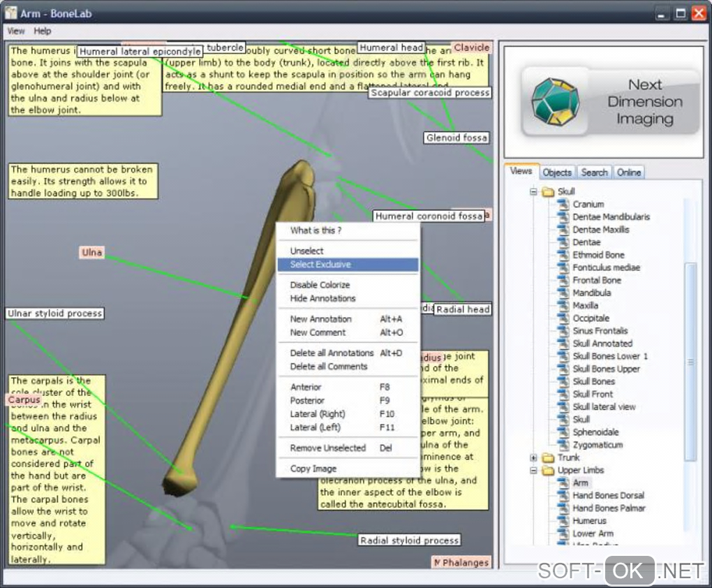Screen dimensions: 712x588
Task: Click the Ulna annotation label
Action: coord(91,253)
